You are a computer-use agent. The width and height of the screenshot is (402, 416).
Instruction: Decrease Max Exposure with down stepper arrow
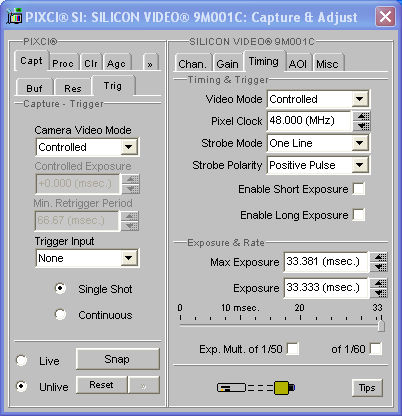click(380, 266)
